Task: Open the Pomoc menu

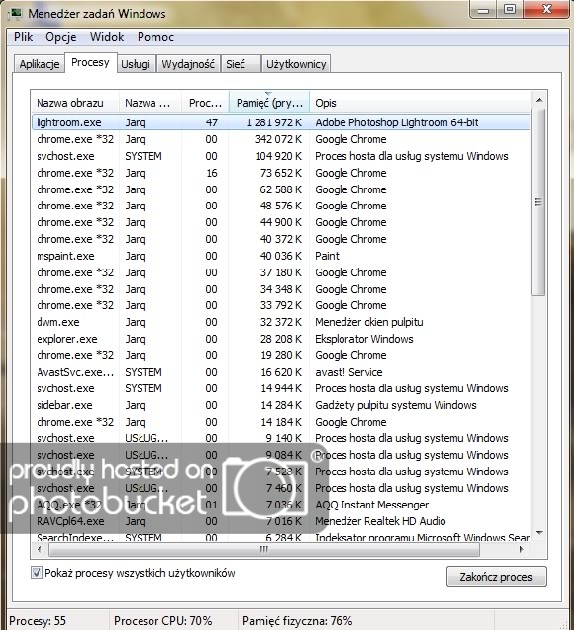Action: pyautogui.click(x=155, y=37)
